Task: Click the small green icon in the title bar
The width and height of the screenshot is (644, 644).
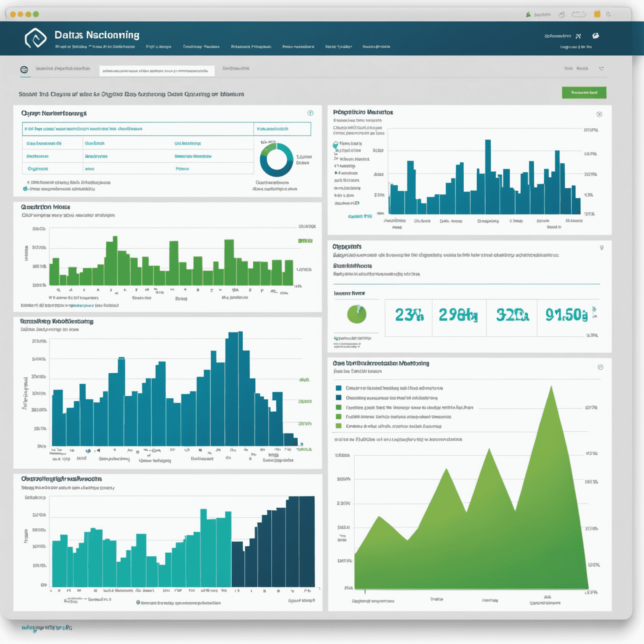Action: 528,15
